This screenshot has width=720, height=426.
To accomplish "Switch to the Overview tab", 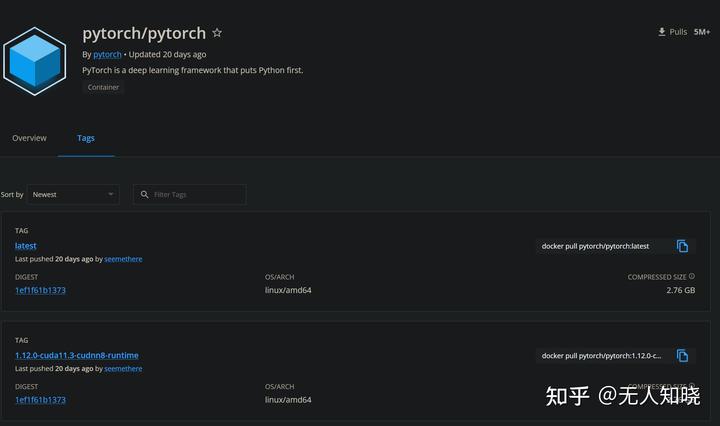I will 29,138.
